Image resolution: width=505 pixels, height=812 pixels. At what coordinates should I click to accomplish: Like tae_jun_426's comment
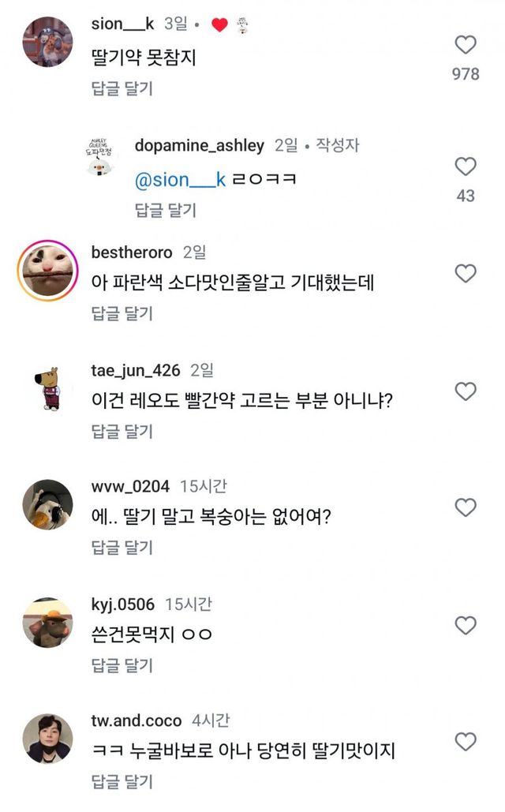[x=466, y=391]
